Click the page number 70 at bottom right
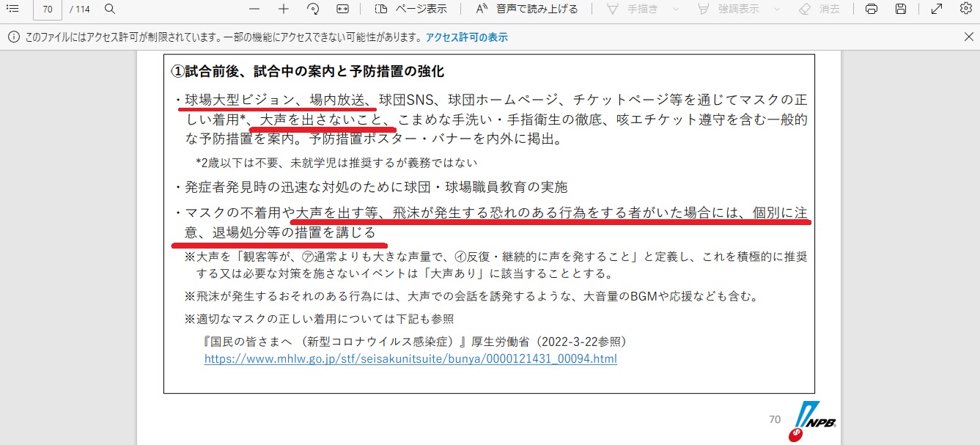 tap(775, 419)
